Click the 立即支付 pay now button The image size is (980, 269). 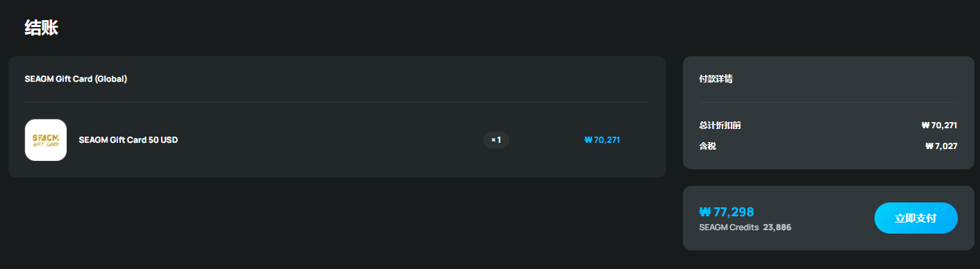tap(915, 218)
